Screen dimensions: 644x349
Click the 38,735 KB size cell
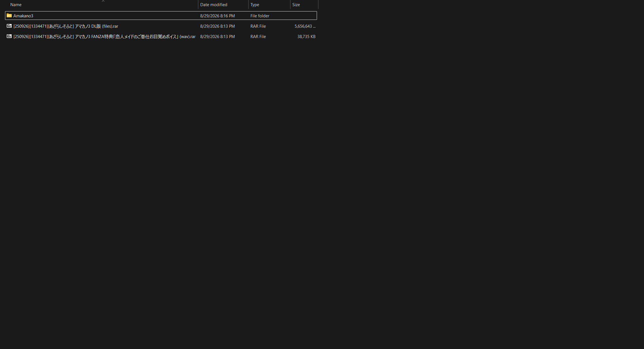pyautogui.click(x=306, y=37)
